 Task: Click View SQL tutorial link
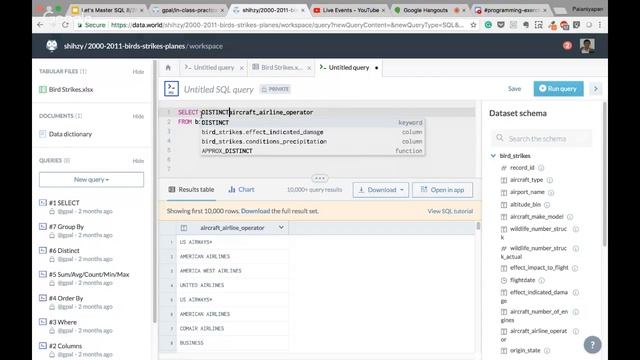coord(450,211)
